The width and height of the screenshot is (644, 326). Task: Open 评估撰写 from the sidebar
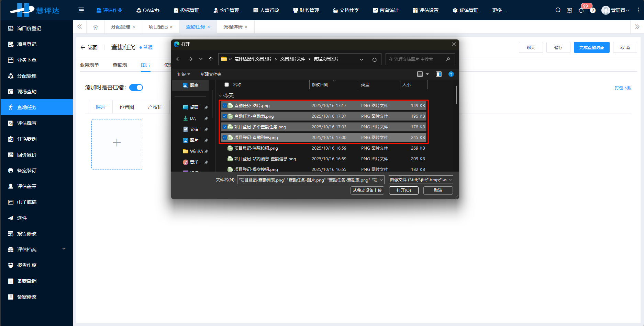tap(26, 123)
